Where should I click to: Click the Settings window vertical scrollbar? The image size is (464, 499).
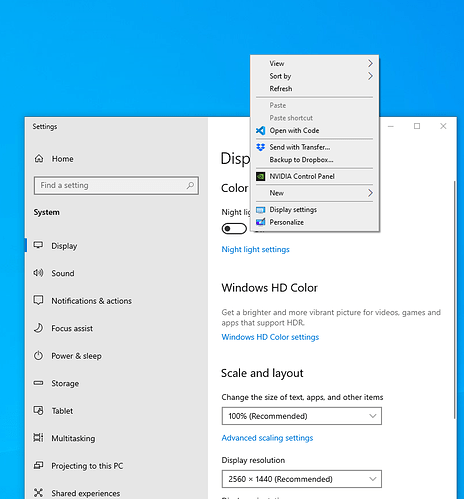454,300
